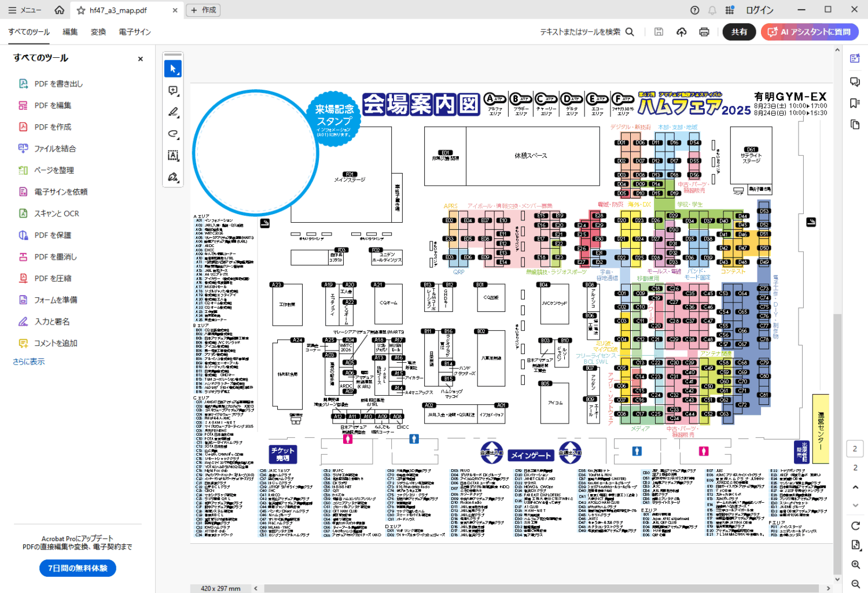The image size is (868, 593).
Task: Open the help question mark icon
Action: tap(695, 10)
